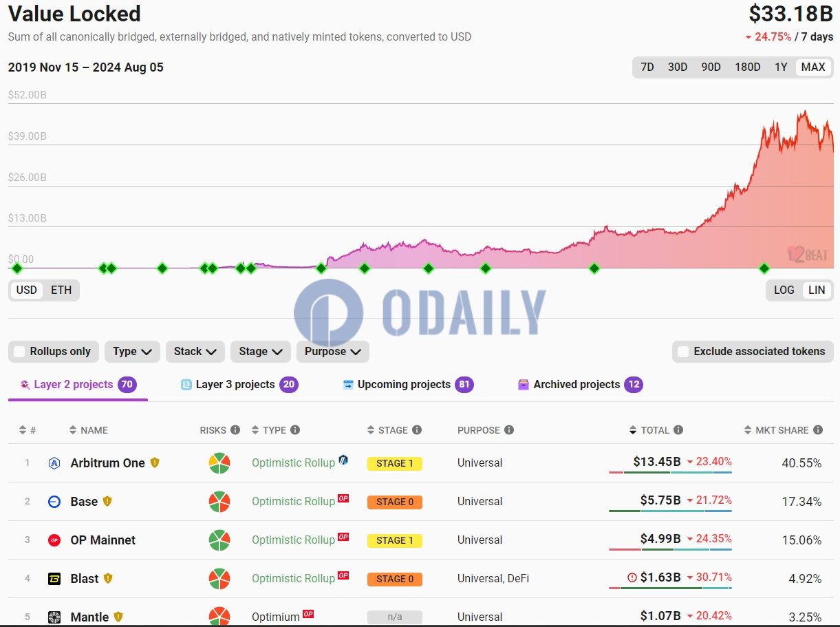Open the Archived projects tab
840x627 pixels.
(x=580, y=385)
